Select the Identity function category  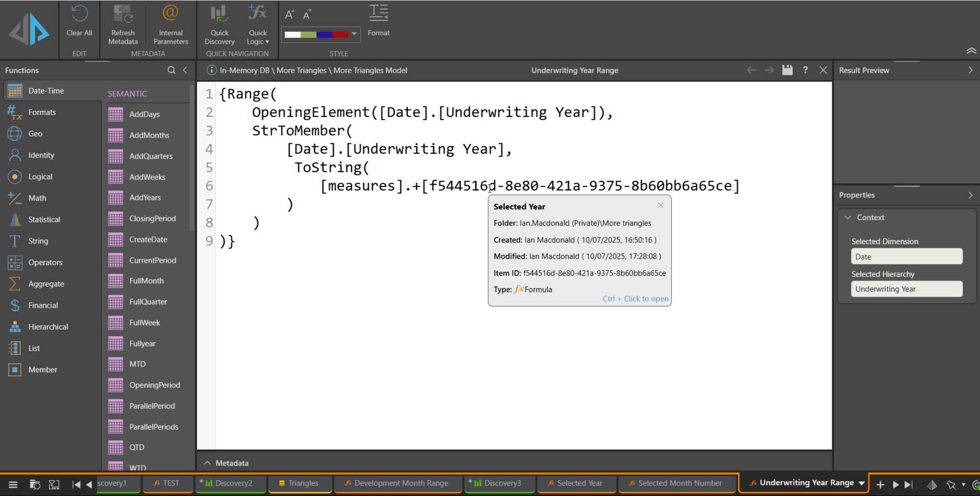click(x=51, y=155)
